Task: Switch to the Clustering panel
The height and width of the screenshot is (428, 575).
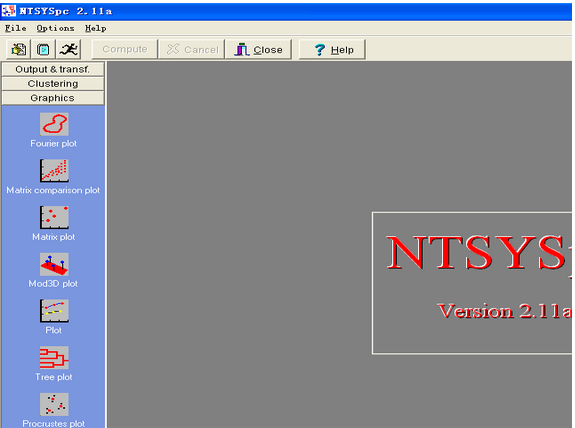Action: [53, 84]
